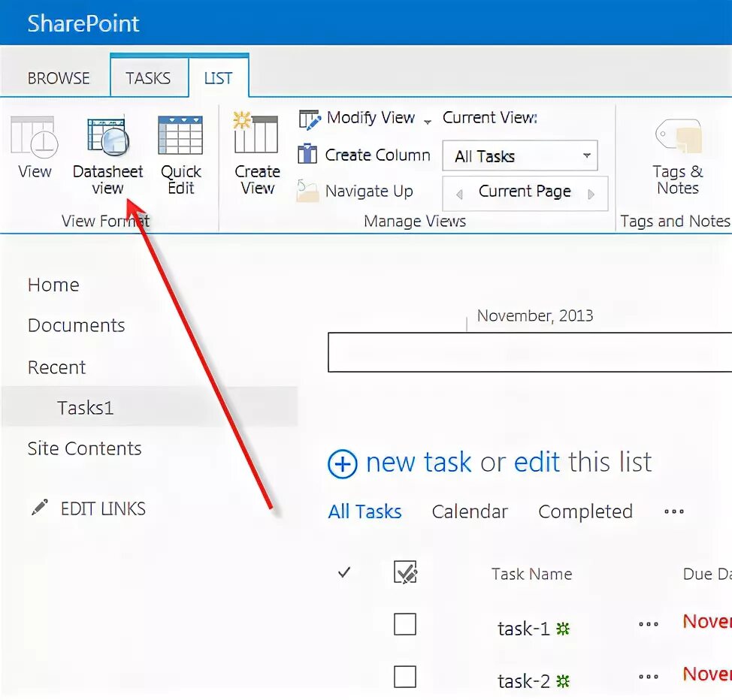The height and width of the screenshot is (700, 732).
Task: Click the pencil icon beside EDIT LINKS
Action: click(40, 507)
